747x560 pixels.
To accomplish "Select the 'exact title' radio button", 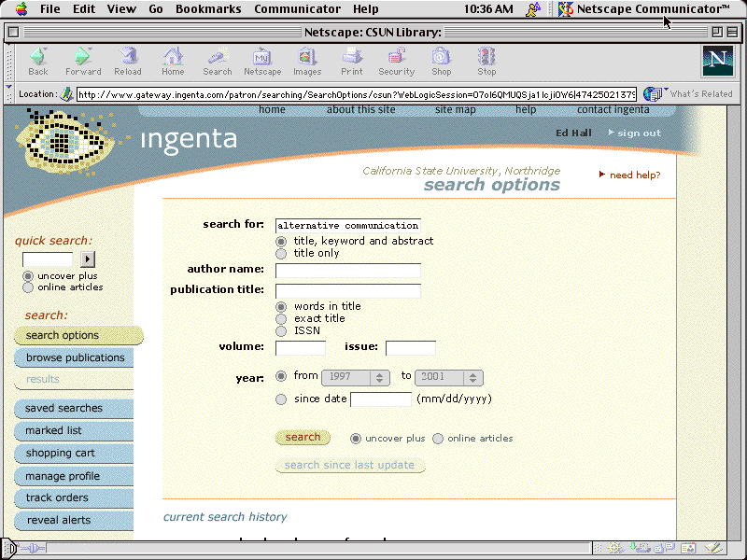I will point(281,319).
